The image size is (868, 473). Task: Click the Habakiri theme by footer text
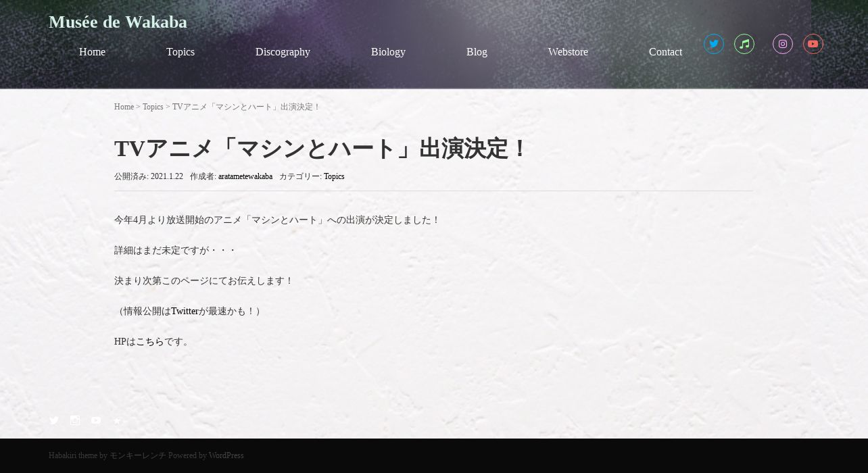pos(78,455)
